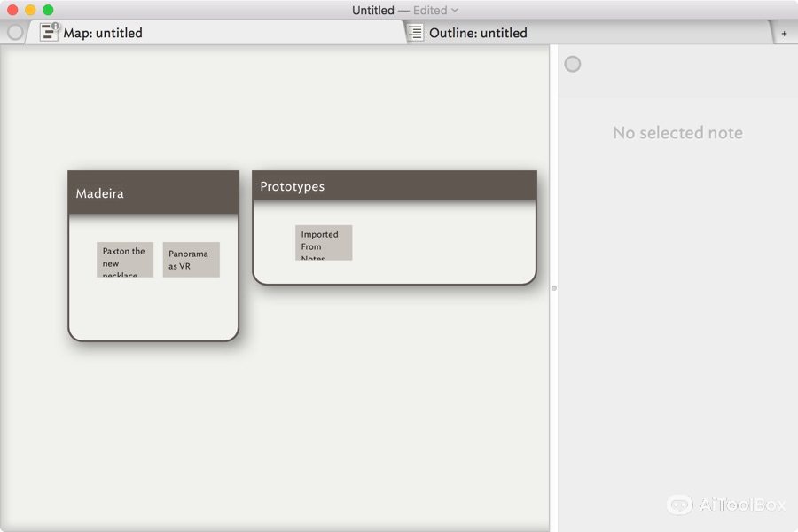
Task: Click the No selected note text area
Action: pos(677,133)
